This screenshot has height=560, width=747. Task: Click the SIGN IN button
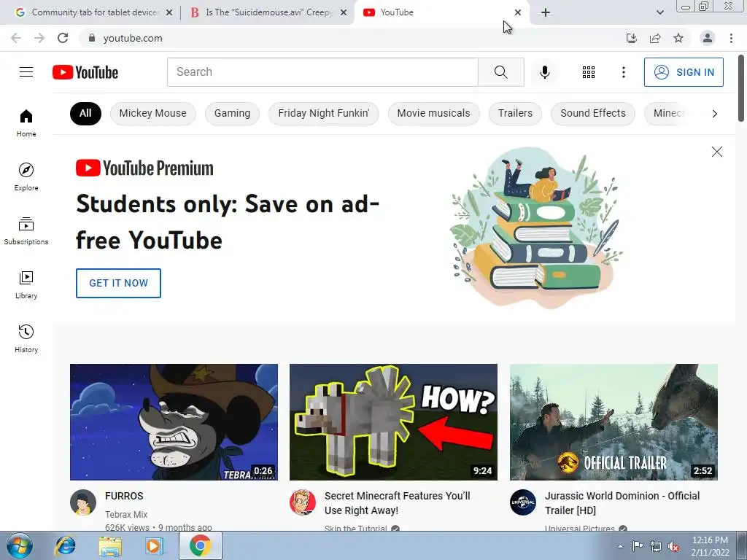tap(684, 72)
